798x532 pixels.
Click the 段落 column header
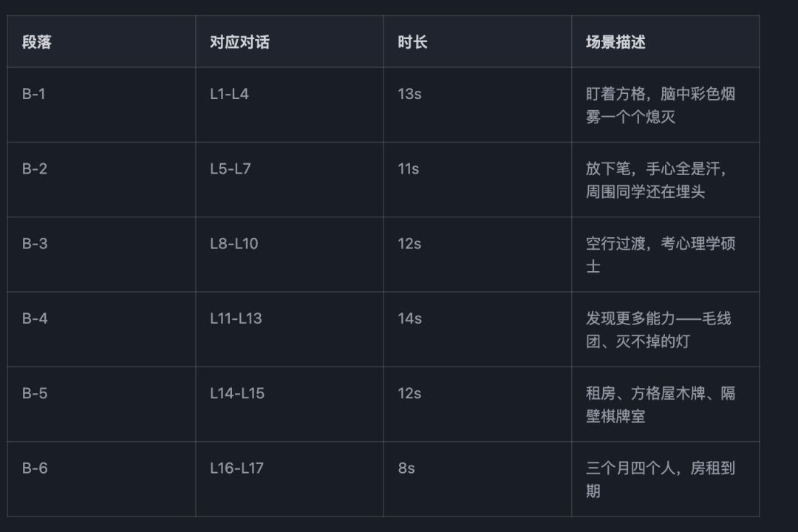(37, 42)
